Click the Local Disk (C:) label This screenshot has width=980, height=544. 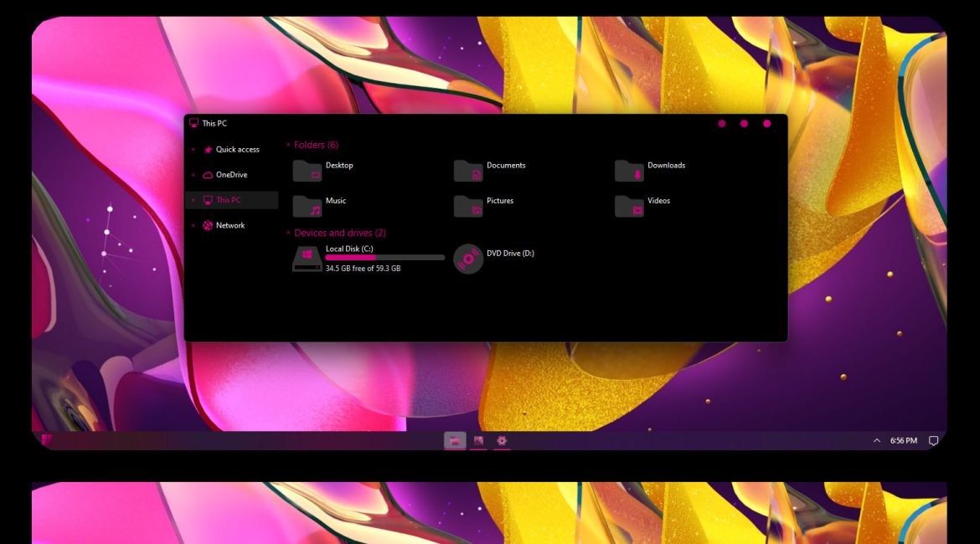point(349,249)
